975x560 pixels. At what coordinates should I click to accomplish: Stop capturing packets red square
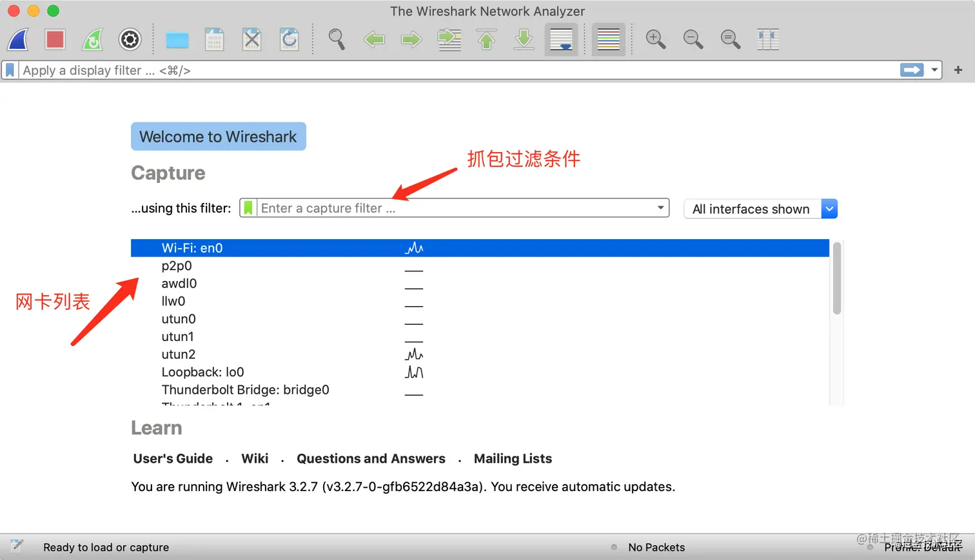pyautogui.click(x=55, y=40)
